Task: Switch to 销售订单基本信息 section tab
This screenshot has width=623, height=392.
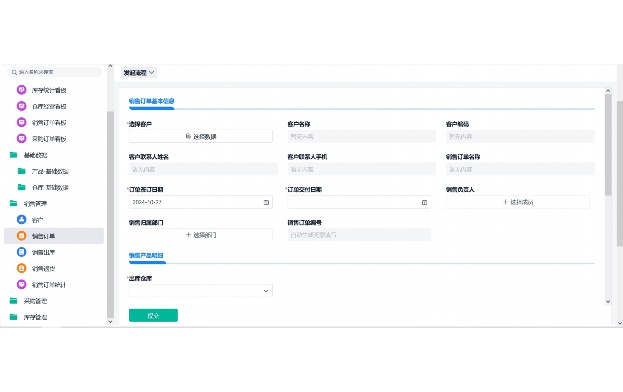Action: [x=151, y=101]
